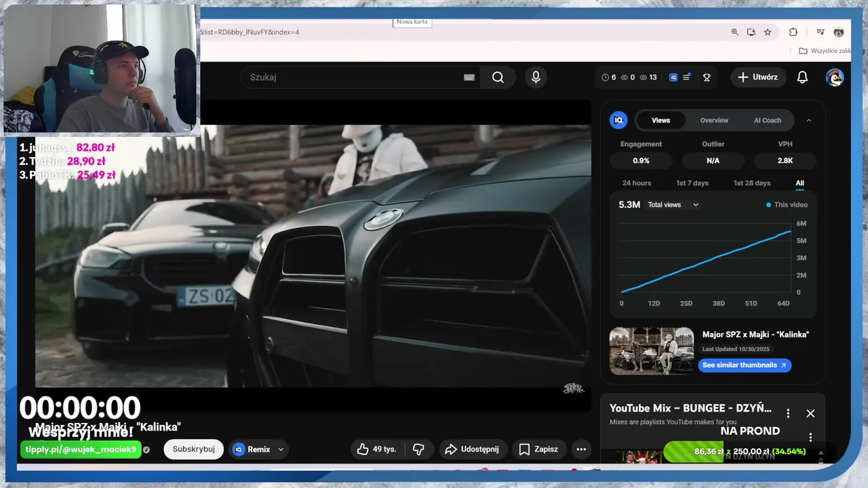This screenshot has width=868, height=488.
Task: Open the tipply.pl/@wujek_maciek9 link
Action: (x=81, y=449)
